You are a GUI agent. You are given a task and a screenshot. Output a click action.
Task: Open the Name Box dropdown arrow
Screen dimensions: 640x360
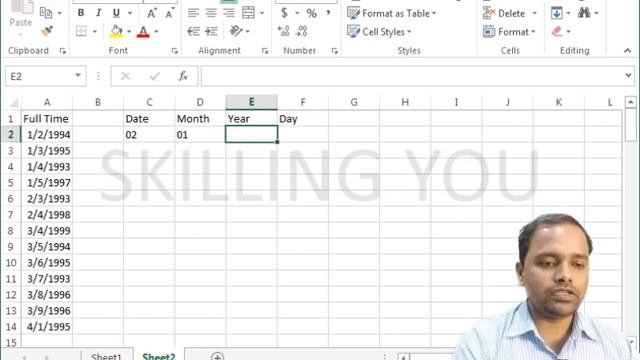78,76
